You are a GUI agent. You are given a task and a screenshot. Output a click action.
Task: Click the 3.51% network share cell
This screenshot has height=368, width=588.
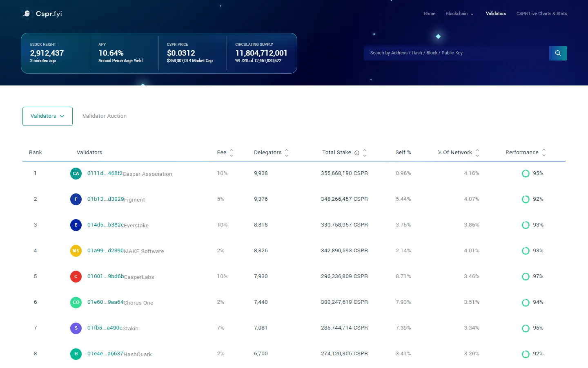point(472,302)
